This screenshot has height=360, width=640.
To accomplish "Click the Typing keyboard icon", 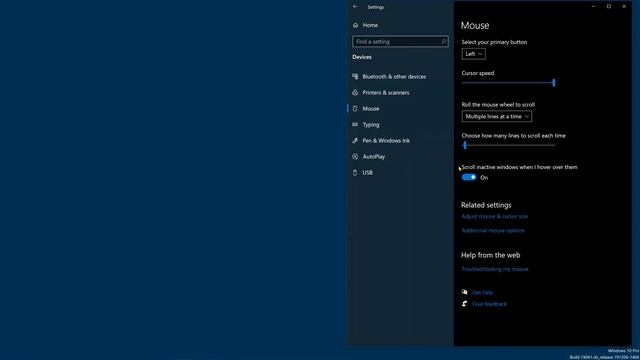I will point(355,124).
